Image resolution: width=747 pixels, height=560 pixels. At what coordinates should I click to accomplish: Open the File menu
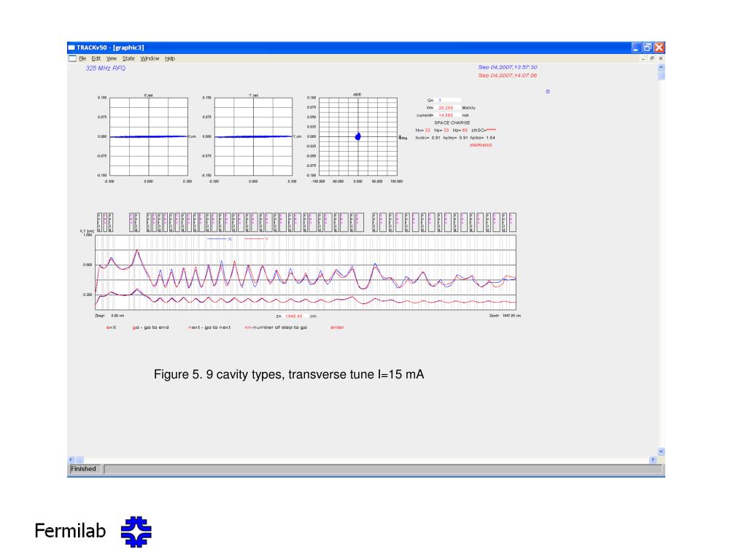click(82, 58)
